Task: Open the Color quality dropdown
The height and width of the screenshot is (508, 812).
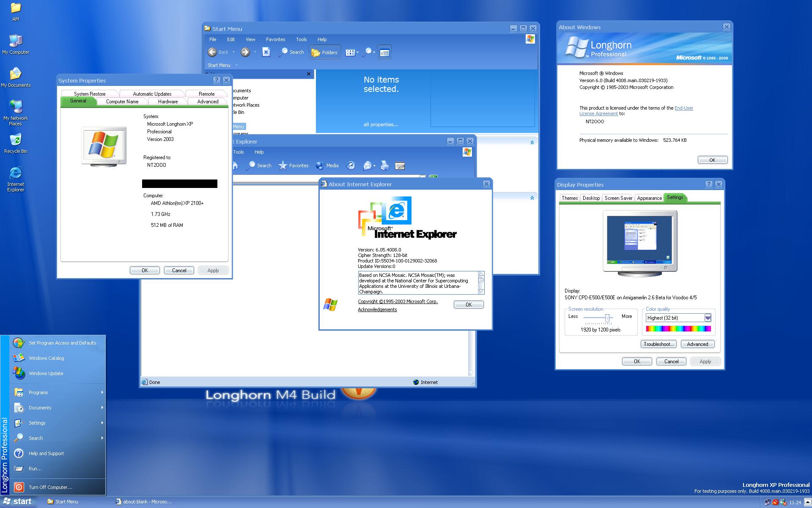Action: click(708, 317)
